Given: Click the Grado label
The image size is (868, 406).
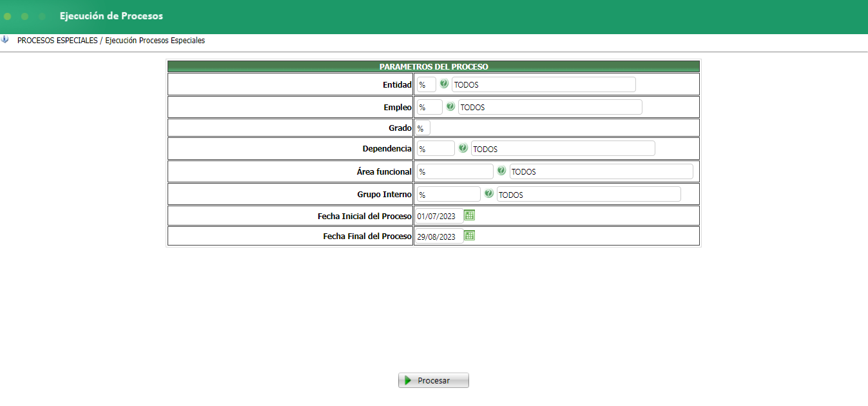Looking at the screenshot, I should coord(400,128).
